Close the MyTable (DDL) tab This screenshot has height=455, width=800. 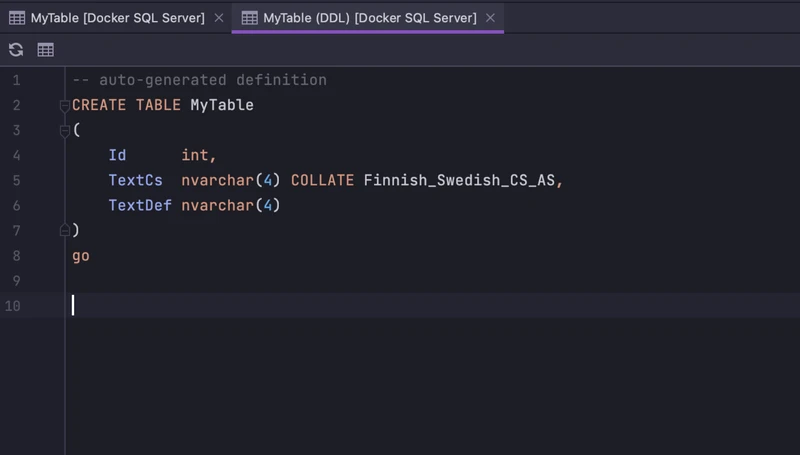(488, 18)
